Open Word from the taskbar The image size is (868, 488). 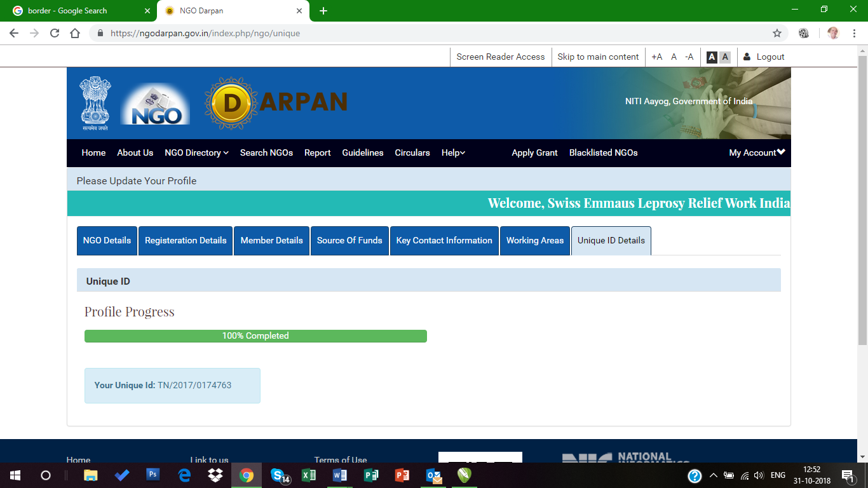(x=340, y=475)
